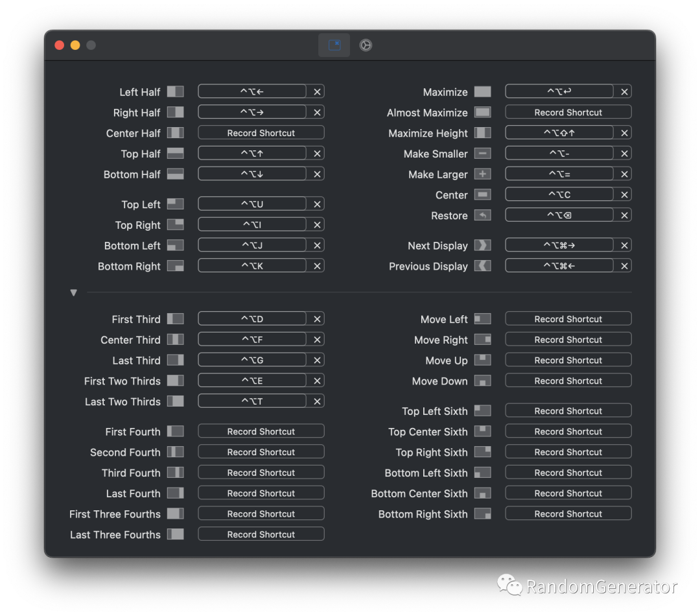This screenshot has width=700, height=616.
Task: Click the Maximize Height icon
Action: (x=483, y=133)
